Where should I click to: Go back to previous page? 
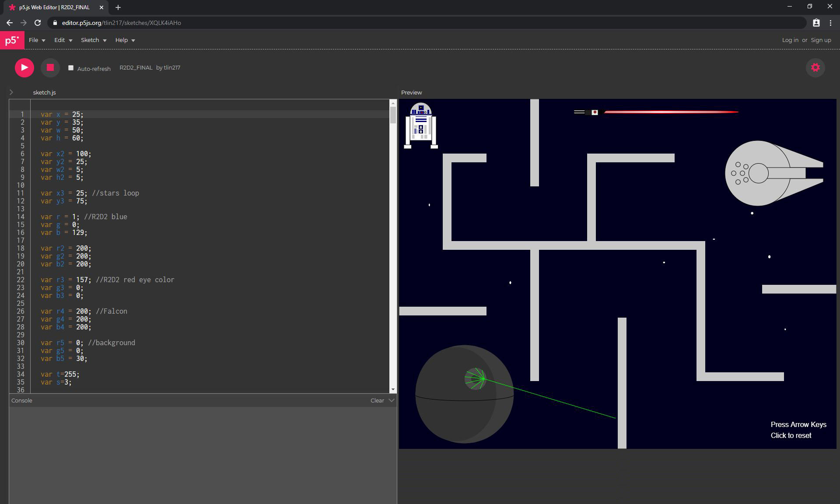tap(10, 23)
